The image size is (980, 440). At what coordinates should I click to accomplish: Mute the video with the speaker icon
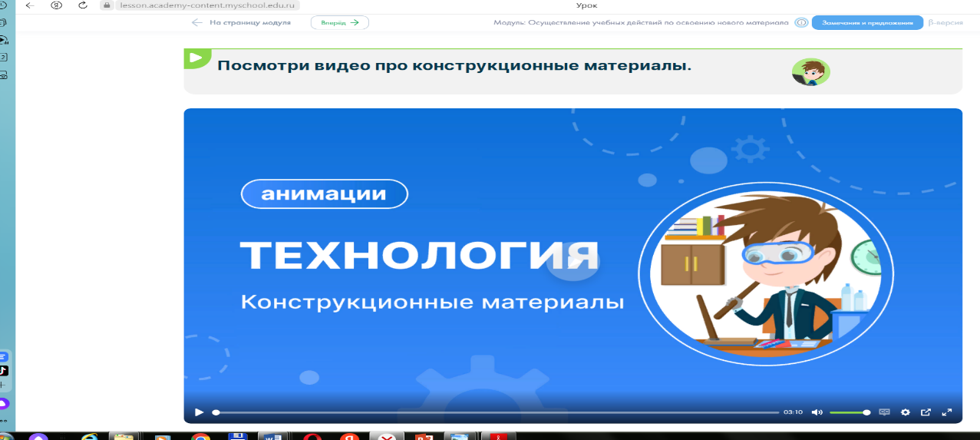pyautogui.click(x=817, y=412)
